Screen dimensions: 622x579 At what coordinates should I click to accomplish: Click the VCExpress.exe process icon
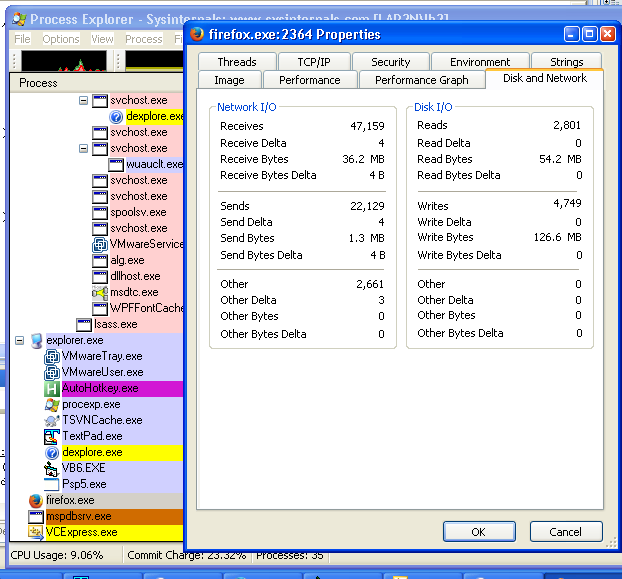36,532
